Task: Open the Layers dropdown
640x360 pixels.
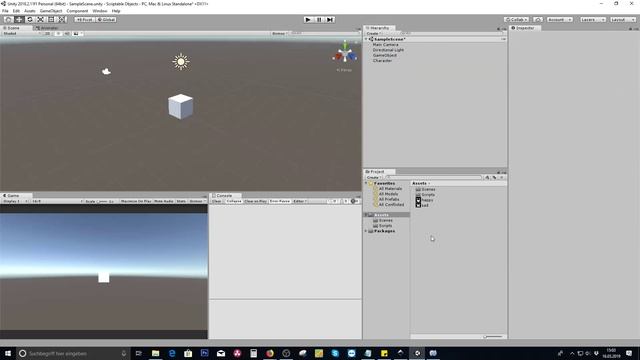Action: [x=593, y=20]
